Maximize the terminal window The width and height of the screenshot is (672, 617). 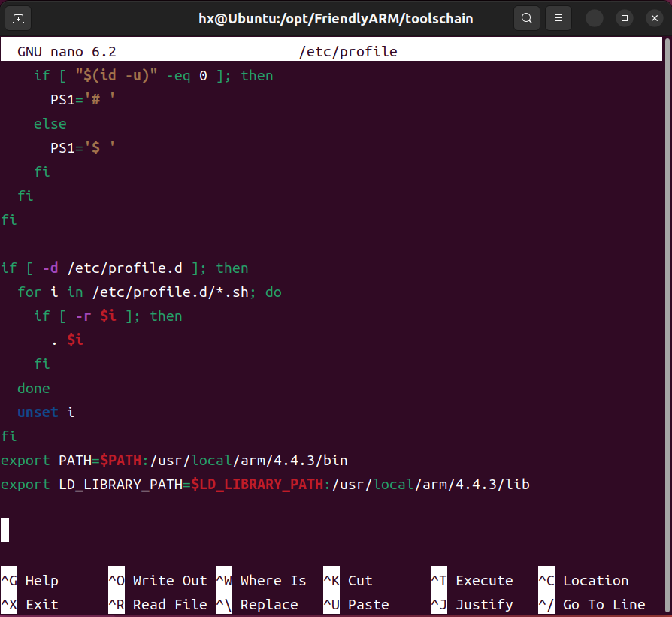tap(623, 18)
